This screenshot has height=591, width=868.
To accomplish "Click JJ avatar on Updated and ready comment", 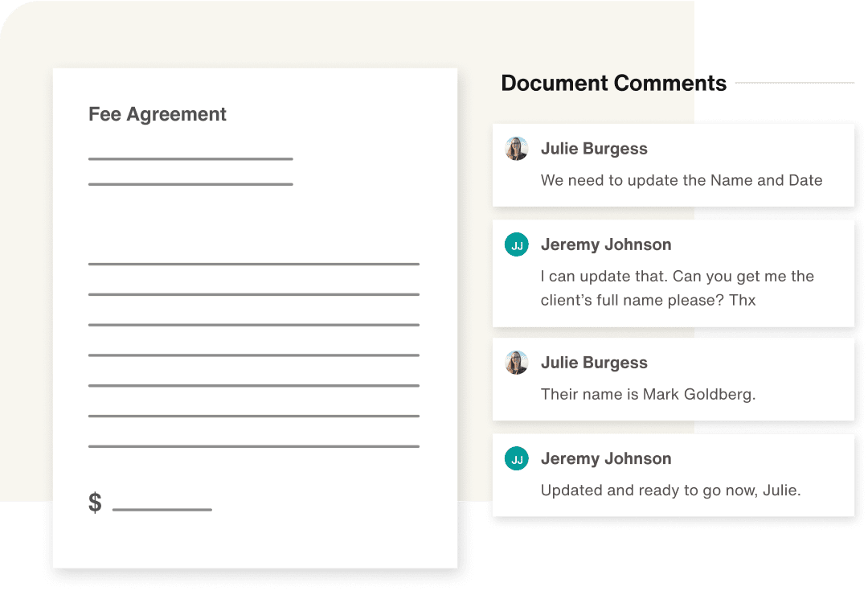I will point(517,458).
